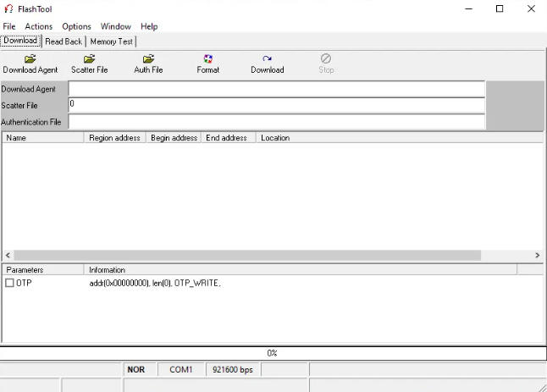Click the Information column header

pos(301,269)
